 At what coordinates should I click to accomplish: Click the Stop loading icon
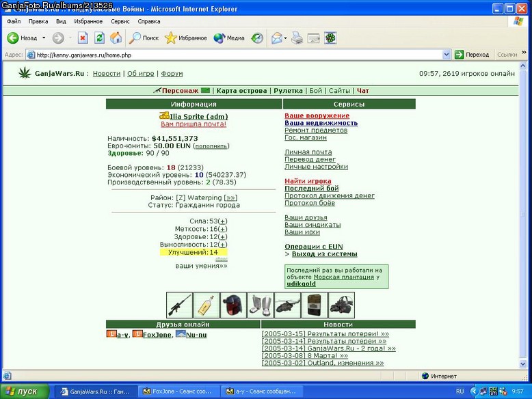(x=83, y=38)
